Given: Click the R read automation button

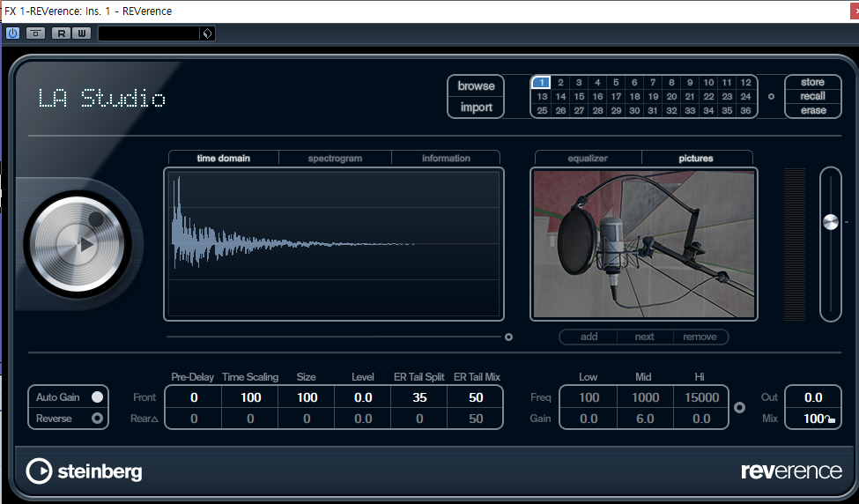Looking at the screenshot, I should pyautogui.click(x=62, y=33).
